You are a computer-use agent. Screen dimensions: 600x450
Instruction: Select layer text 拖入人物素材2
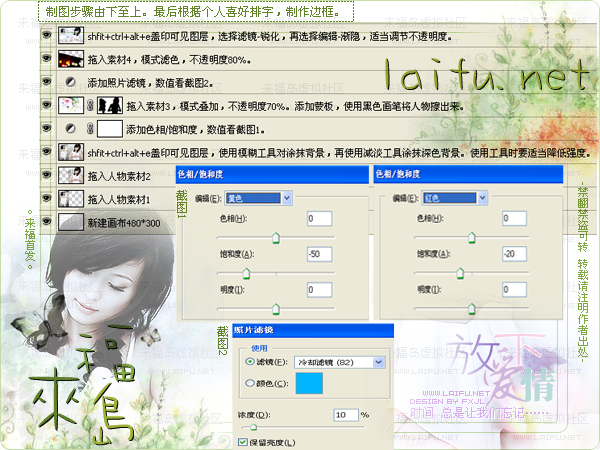(x=119, y=176)
